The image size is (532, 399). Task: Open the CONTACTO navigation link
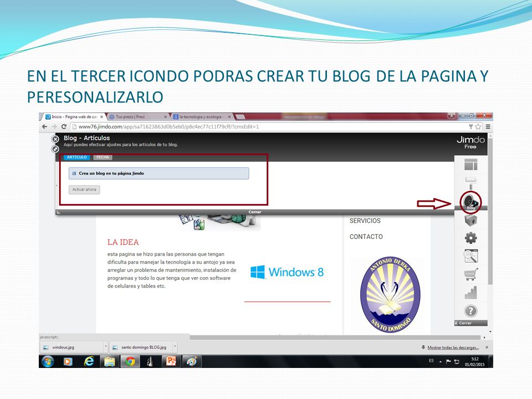point(366,237)
